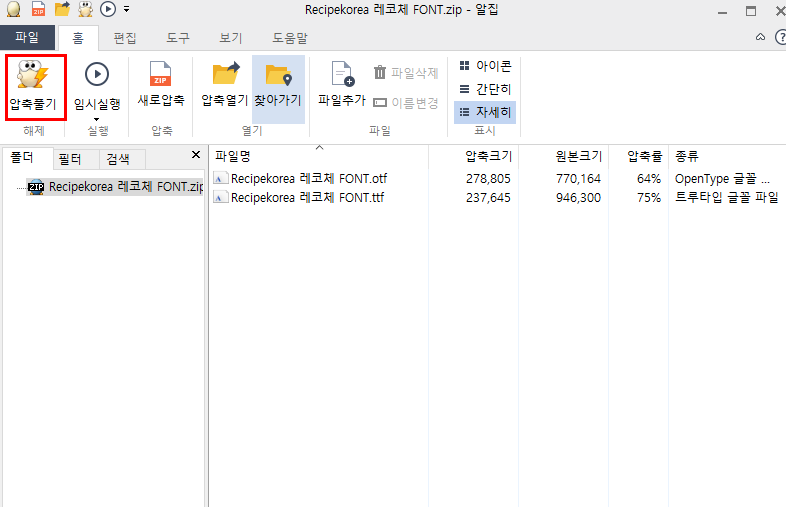
Task: Click quick access extract icon
Action: pos(86,9)
